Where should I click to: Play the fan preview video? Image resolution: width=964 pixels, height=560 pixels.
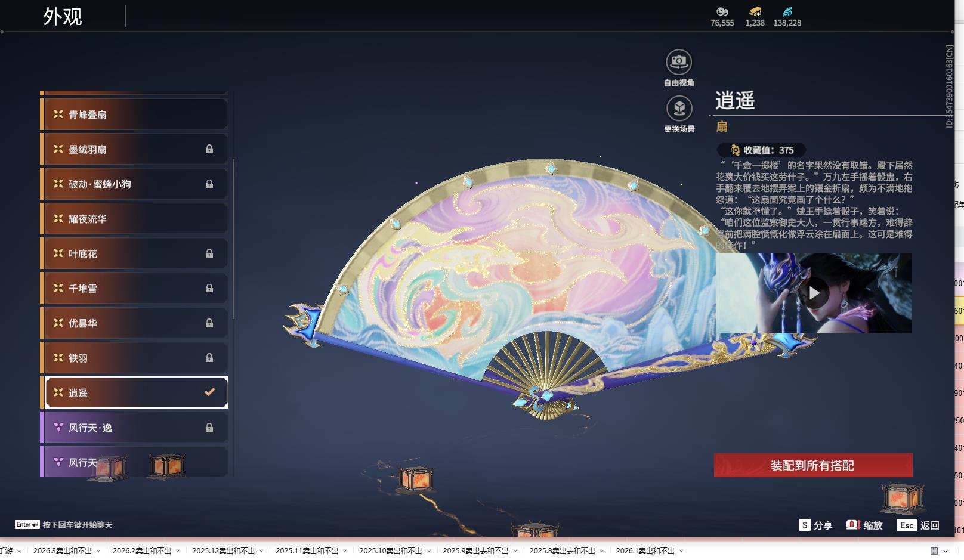816,292
